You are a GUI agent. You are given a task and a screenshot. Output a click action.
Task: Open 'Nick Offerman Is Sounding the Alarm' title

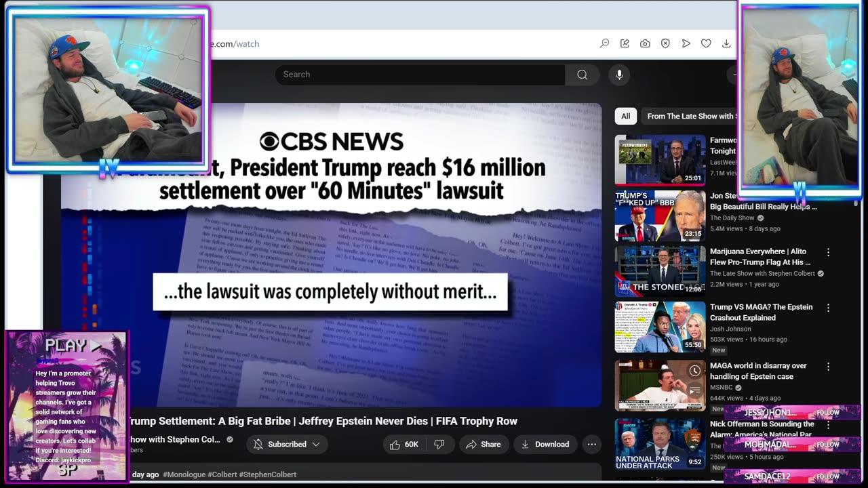pyautogui.click(x=762, y=429)
